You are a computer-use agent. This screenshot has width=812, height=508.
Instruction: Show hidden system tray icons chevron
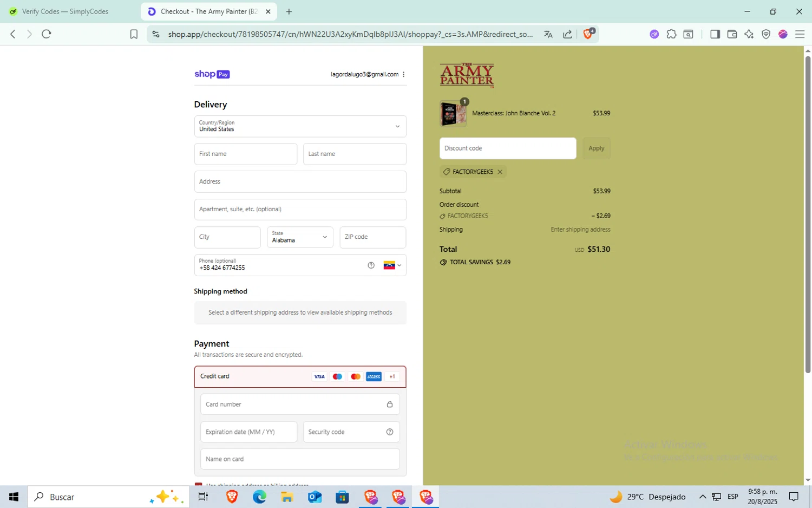(x=703, y=497)
